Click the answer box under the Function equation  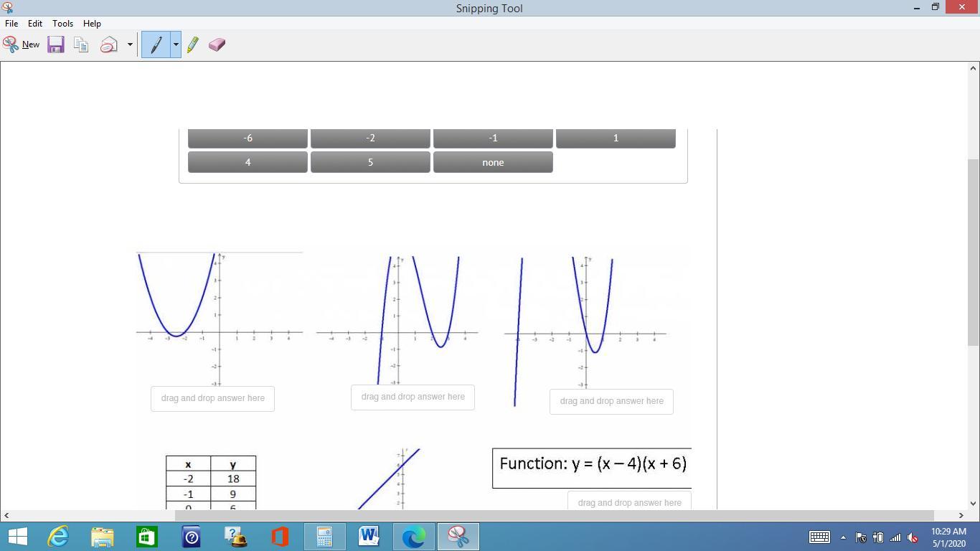click(629, 501)
